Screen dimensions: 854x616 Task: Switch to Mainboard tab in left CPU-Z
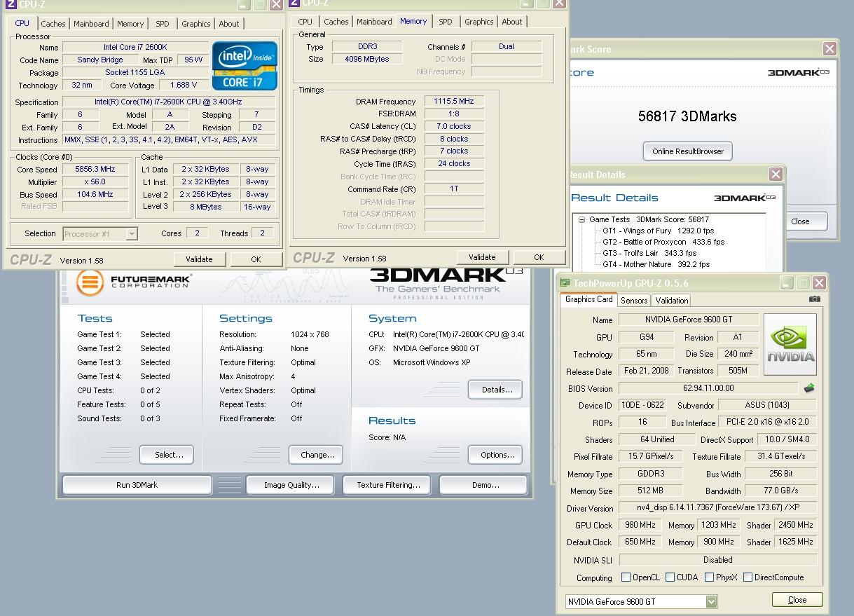[91, 24]
